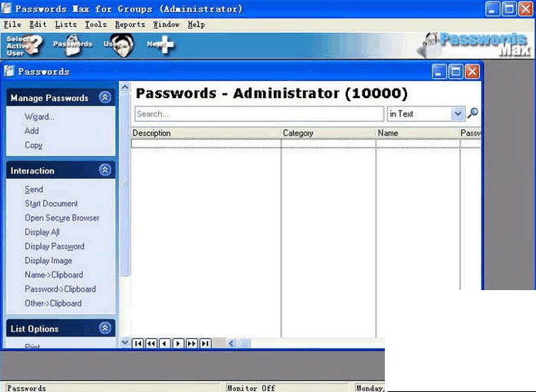This screenshot has width=536, height=392.
Task: Collapse the Interaction panel
Action: (x=105, y=170)
